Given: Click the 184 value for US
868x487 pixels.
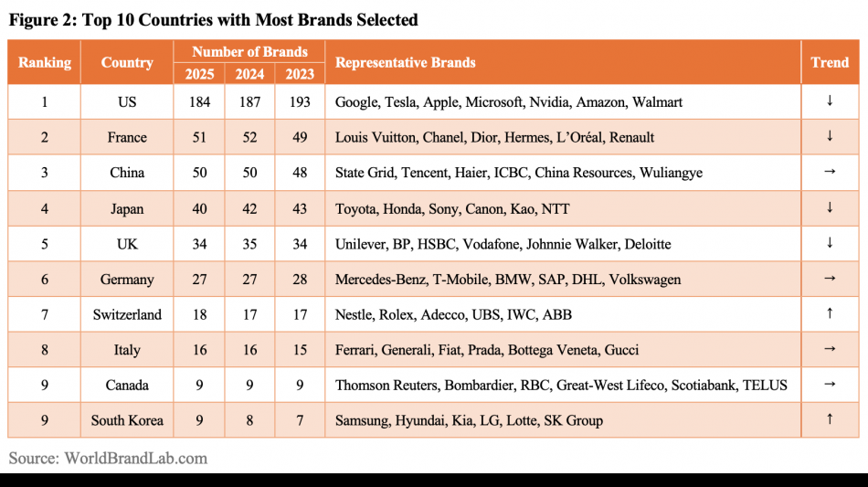Looking at the screenshot, I should pos(199,101).
